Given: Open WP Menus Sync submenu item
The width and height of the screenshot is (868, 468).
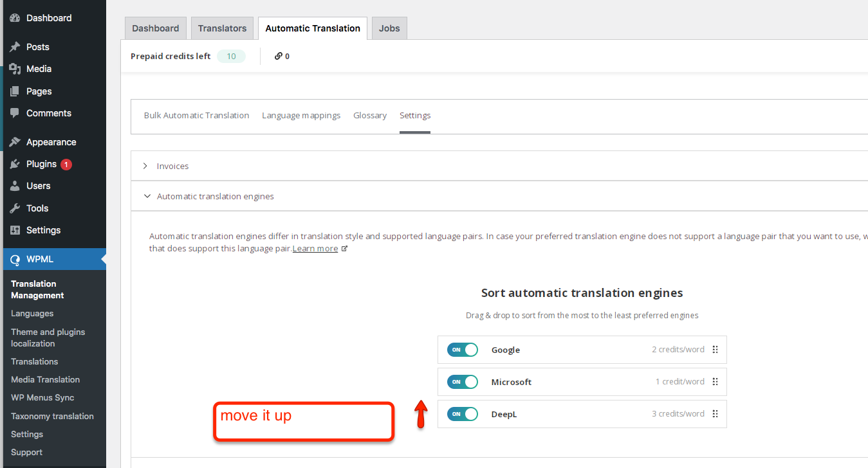Looking at the screenshot, I should (42, 397).
